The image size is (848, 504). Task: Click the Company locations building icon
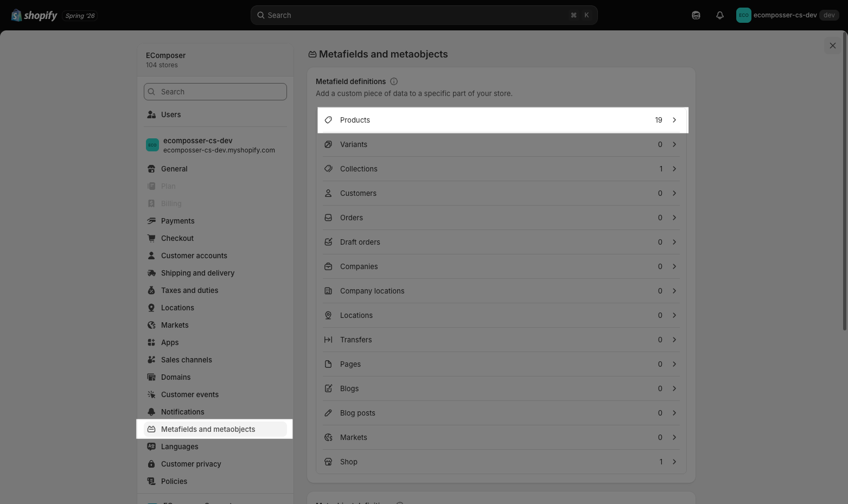(x=328, y=291)
